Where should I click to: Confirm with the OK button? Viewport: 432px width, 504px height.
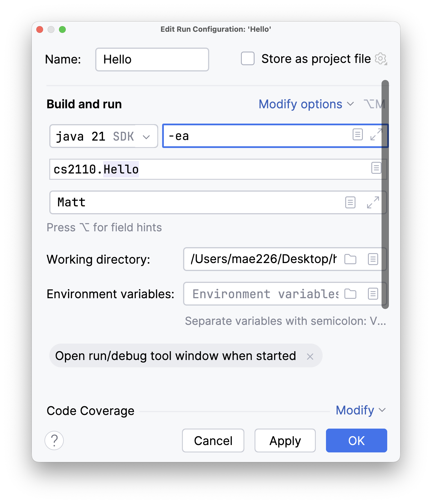[356, 441]
